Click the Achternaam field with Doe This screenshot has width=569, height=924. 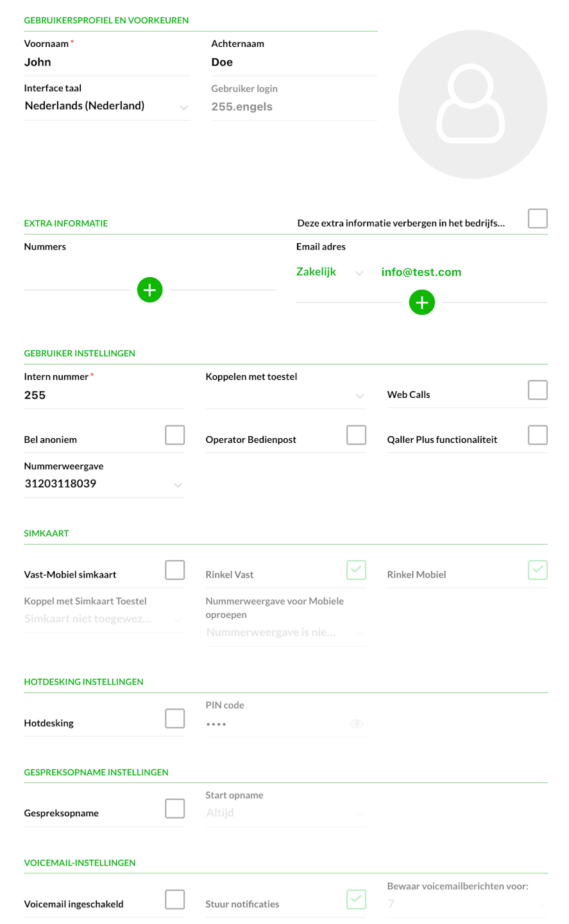point(293,63)
